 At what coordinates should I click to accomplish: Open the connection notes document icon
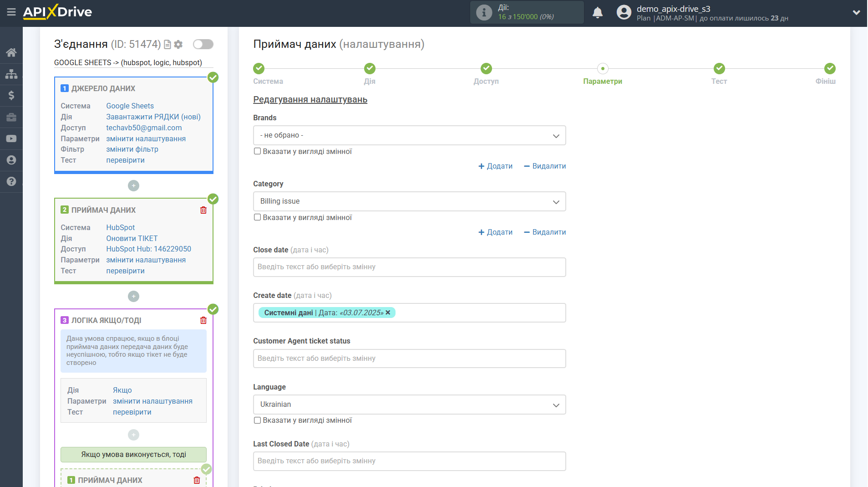168,44
